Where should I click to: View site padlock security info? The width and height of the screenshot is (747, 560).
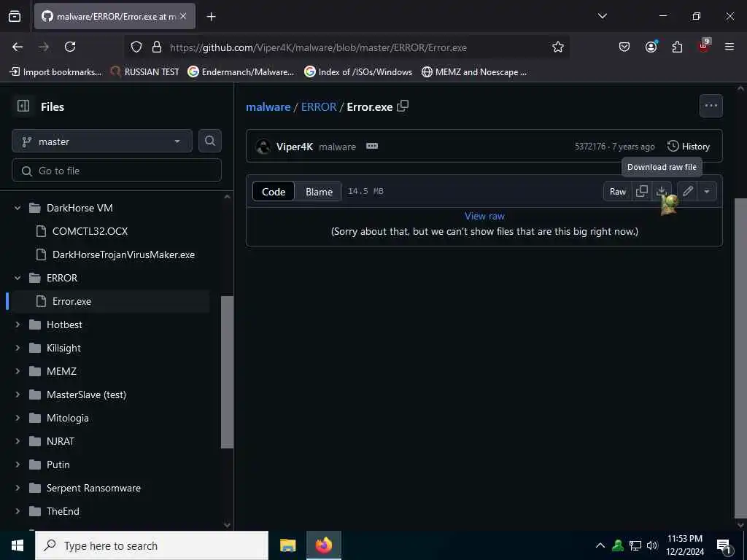tap(157, 47)
